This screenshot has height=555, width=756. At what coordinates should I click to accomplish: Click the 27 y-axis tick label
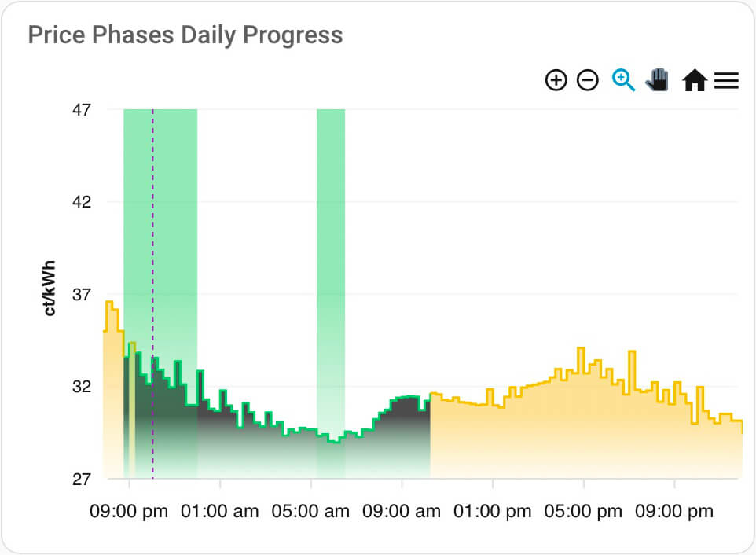[x=82, y=480]
